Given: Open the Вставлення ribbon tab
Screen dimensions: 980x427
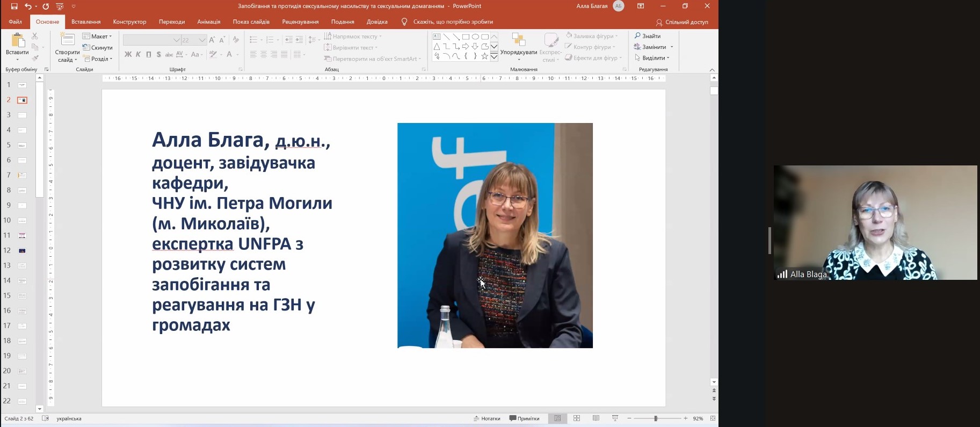Looking at the screenshot, I should pos(86,22).
